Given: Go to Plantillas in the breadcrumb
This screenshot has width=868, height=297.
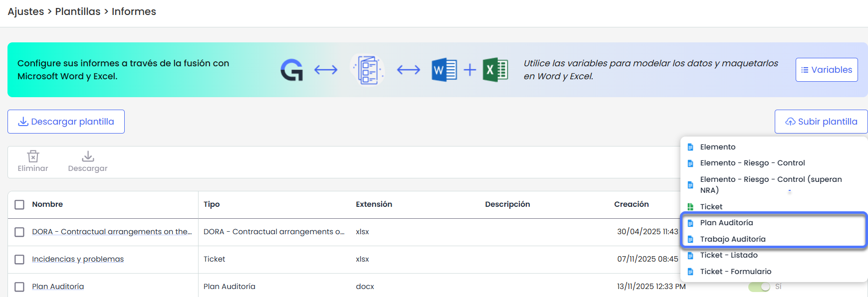Looking at the screenshot, I should click(78, 11).
